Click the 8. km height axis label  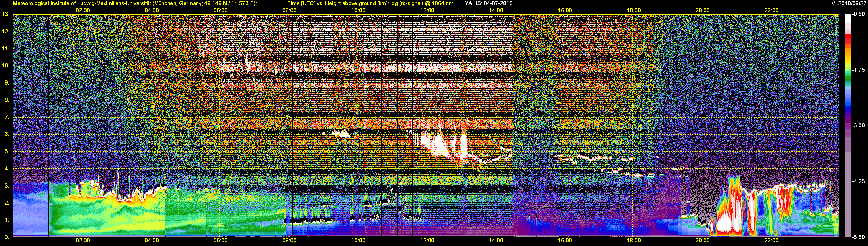[x=7, y=100]
